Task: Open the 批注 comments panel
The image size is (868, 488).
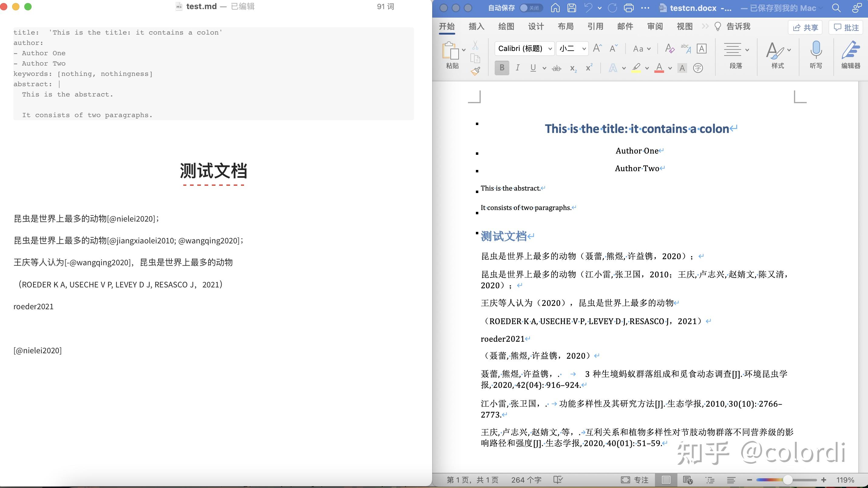Action: [x=846, y=28]
